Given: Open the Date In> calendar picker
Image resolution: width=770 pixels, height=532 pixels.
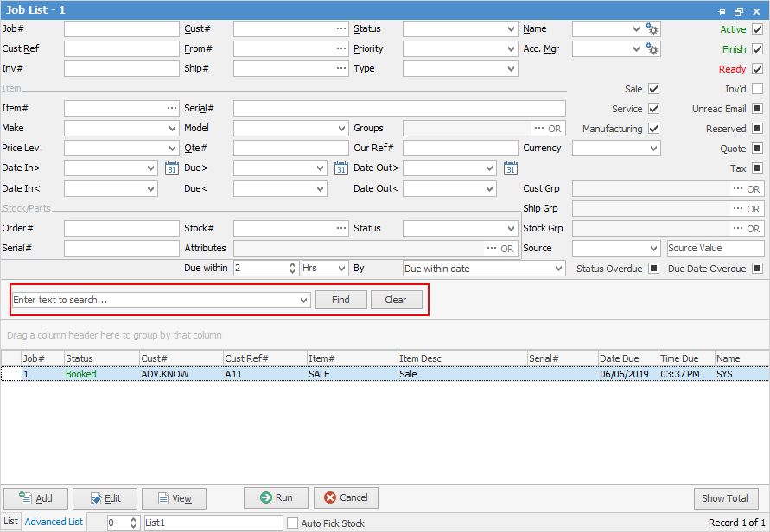Looking at the screenshot, I should point(171,168).
